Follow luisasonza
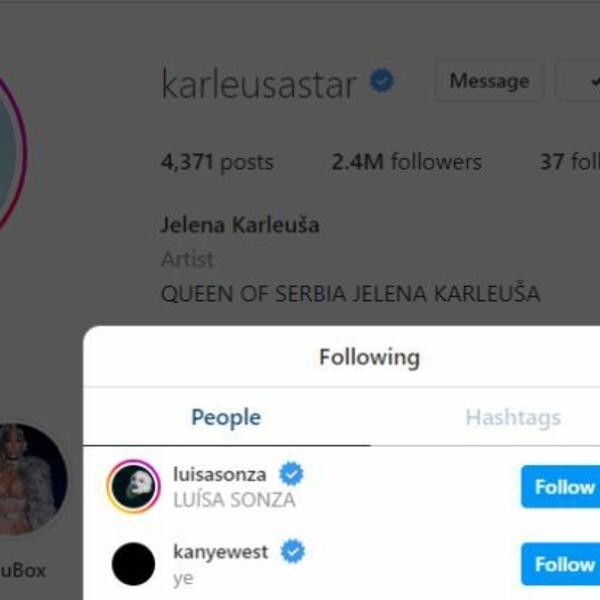Image resolution: width=600 pixels, height=600 pixels. pyautogui.click(x=561, y=487)
